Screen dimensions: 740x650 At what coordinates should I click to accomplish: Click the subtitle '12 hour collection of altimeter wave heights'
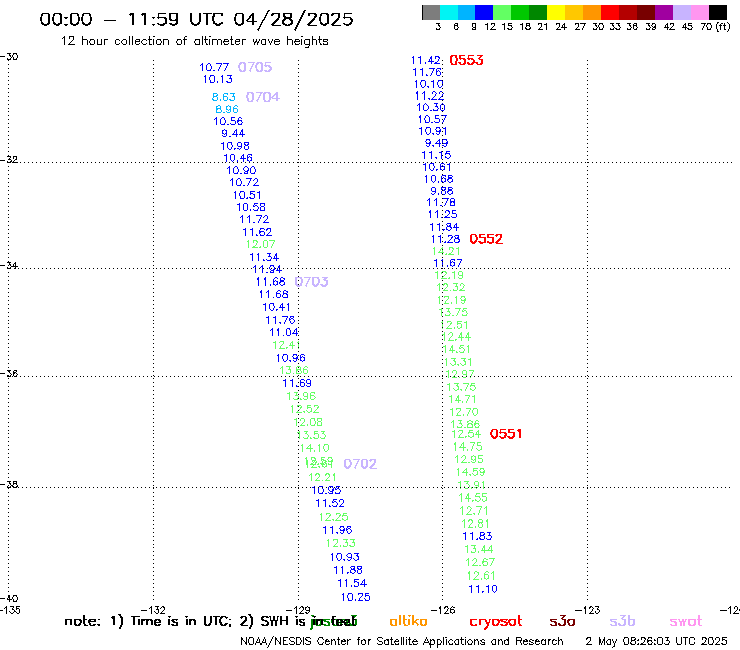coord(194,41)
